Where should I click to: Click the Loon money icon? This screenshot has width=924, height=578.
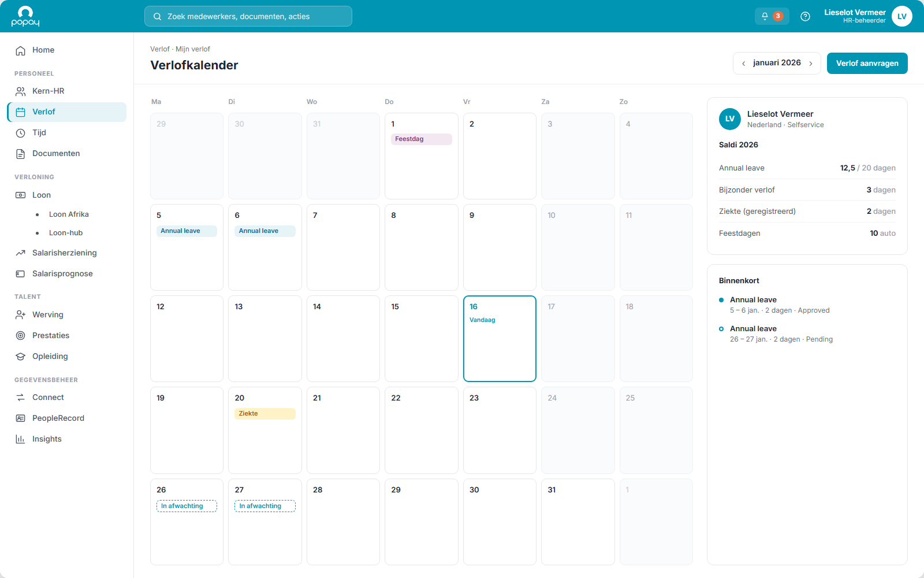[x=21, y=195]
